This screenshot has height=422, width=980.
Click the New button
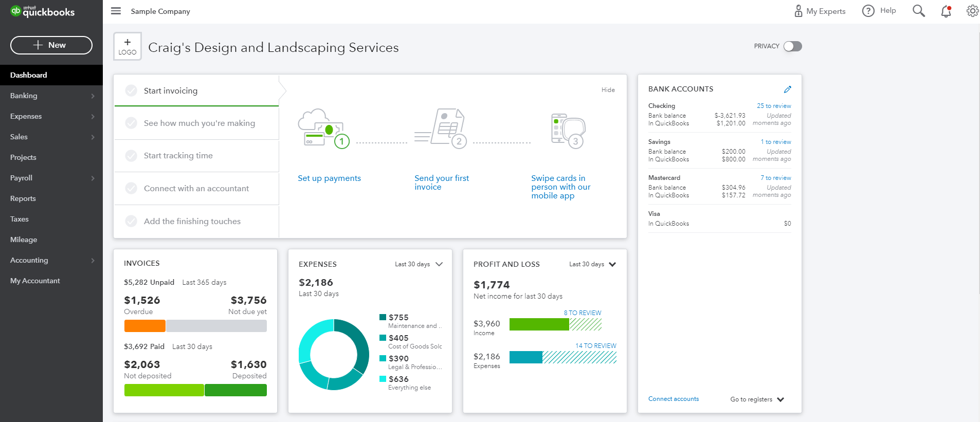point(51,45)
